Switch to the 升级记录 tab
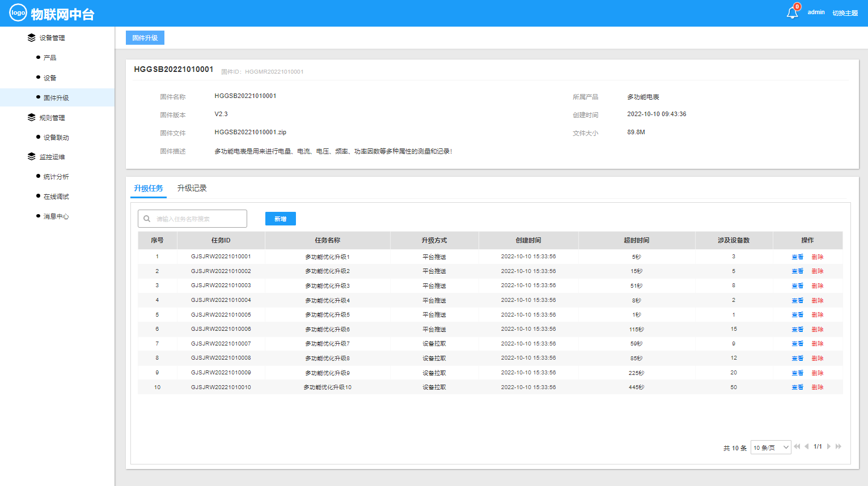The height and width of the screenshot is (486, 868). (192, 188)
